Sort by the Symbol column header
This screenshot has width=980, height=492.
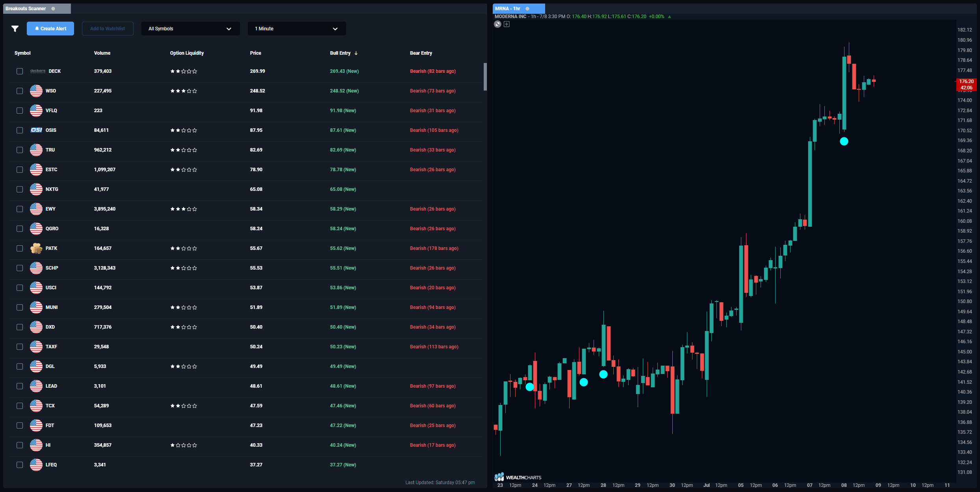(22, 53)
